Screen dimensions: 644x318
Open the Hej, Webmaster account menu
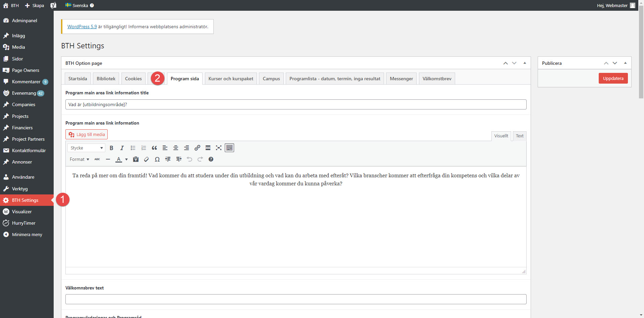616,5
